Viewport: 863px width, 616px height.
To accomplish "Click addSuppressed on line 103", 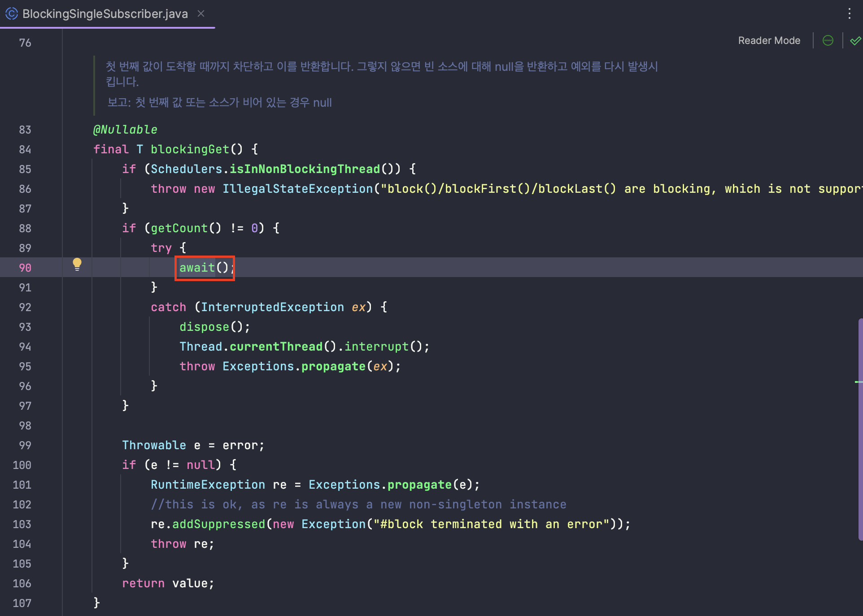I will point(219,525).
